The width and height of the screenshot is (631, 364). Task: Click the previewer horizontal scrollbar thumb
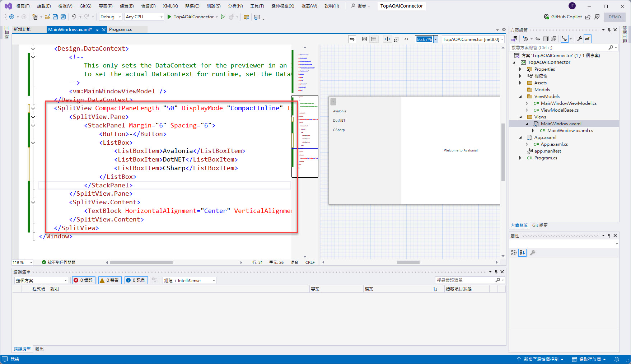pyautogui.click(x=408, y=262)
